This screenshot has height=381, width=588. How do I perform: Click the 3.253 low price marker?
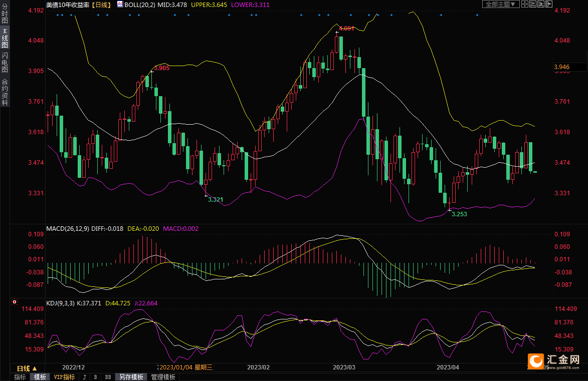(x=459, y=214)
